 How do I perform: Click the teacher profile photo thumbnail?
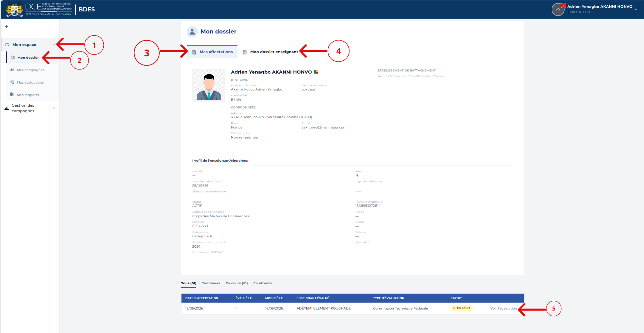tap(209, 85)
